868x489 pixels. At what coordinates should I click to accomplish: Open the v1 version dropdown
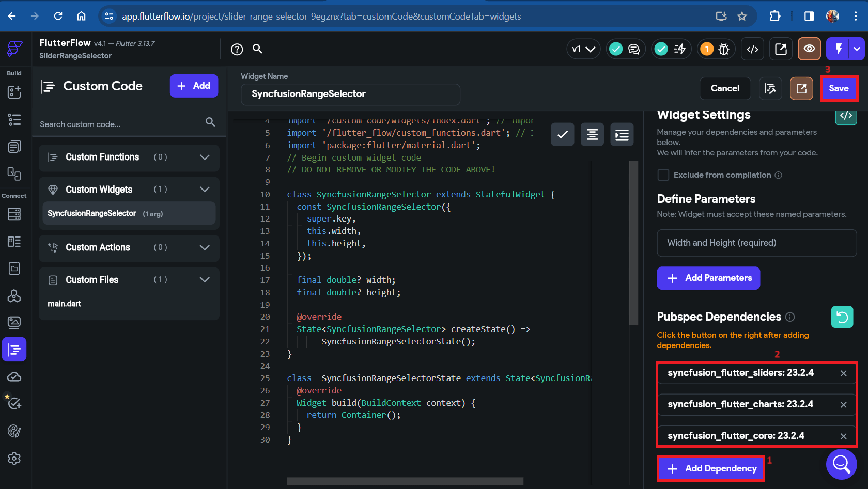(x=583, y=49)
